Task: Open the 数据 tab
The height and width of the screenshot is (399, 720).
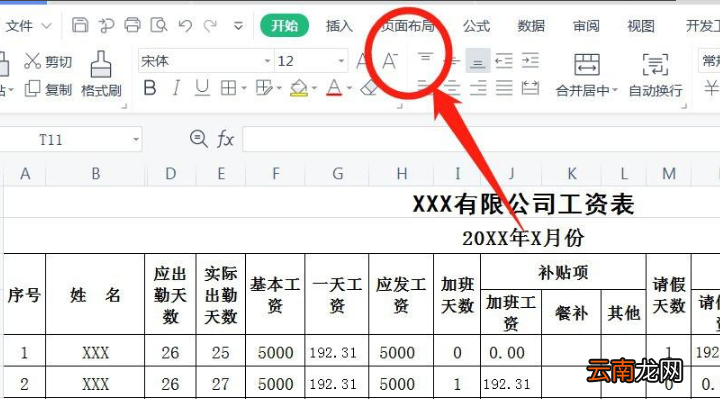Action: tap(531, 26)
